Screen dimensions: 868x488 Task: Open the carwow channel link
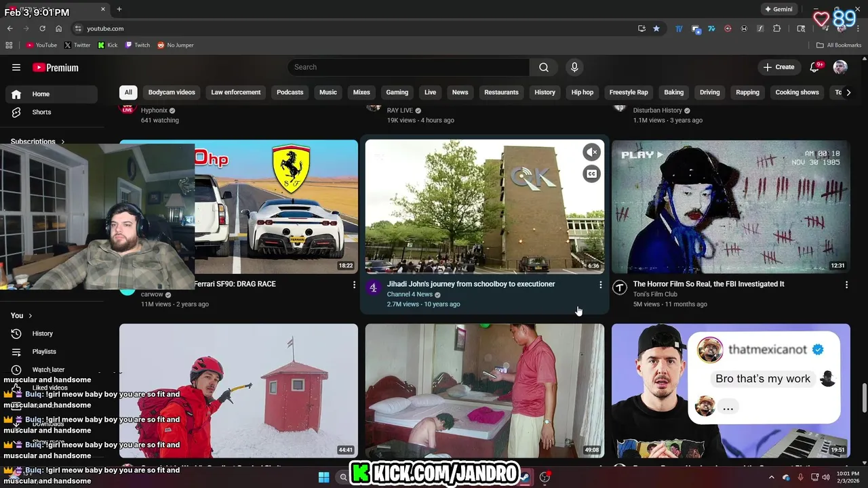point(152,295)
